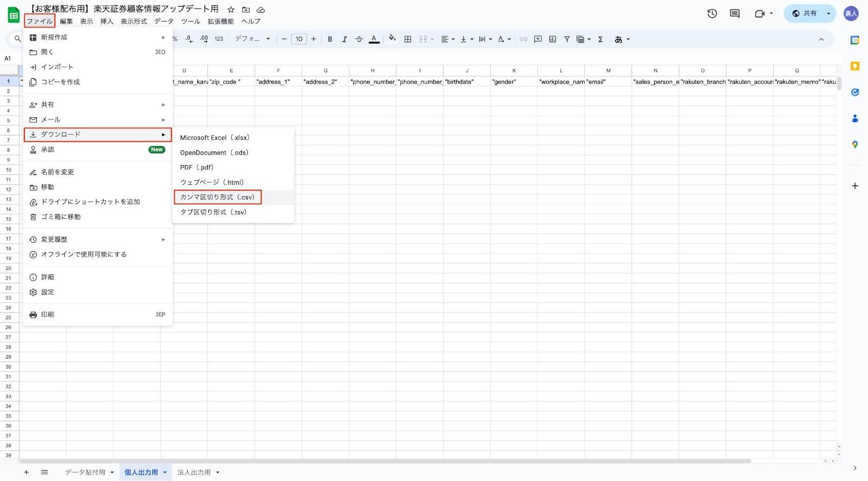Open the 法人出力用 tab dropdown arrow
The image size is (868, 481).
[x=218, y=472]
